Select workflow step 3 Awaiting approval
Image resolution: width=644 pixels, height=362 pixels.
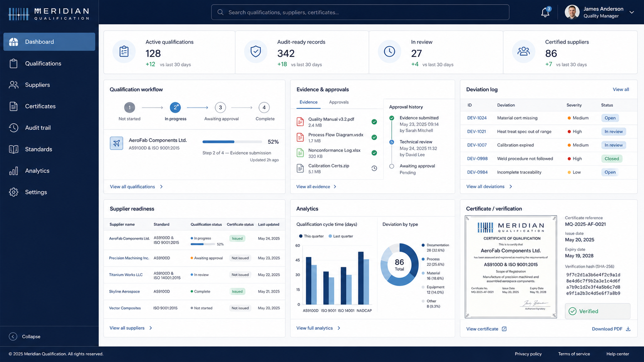point(220,108)
